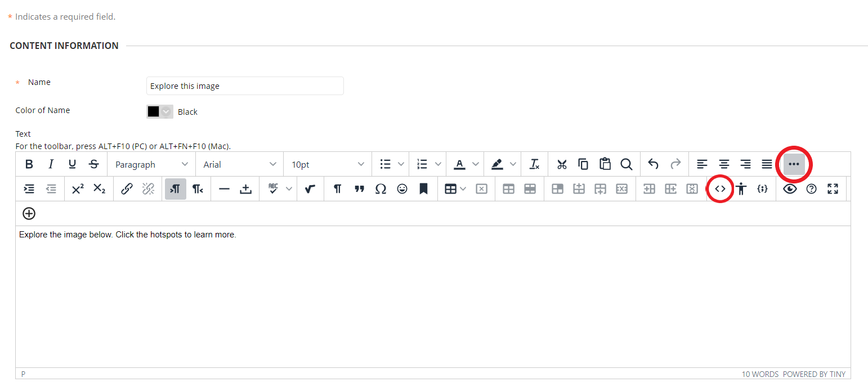The height and width of the screenshot is (391, 868).
Task: Run the spellcheck ABC tool
Action: (x=273, y=189)
